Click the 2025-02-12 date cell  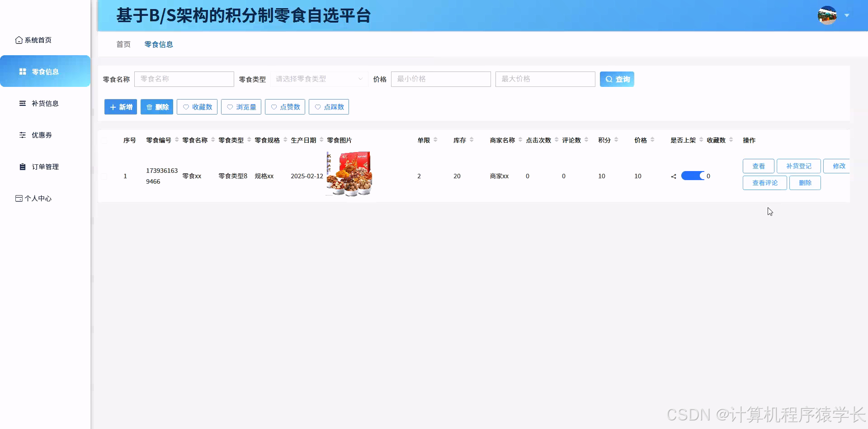click(x=307, y=176)
